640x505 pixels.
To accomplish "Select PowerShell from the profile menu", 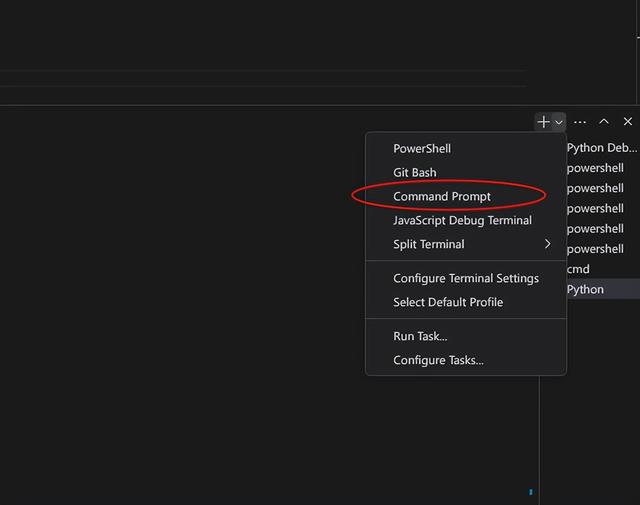I will [x=422, y=148].
